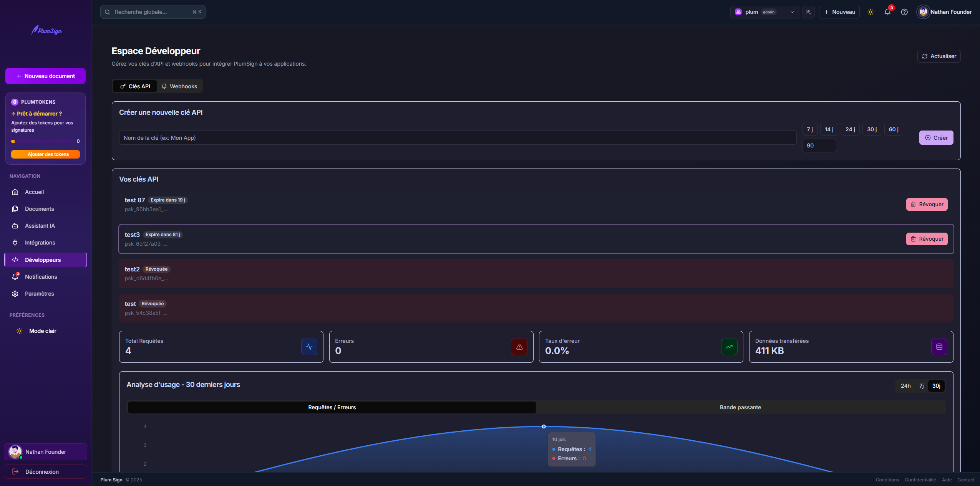Click Actualiser refresh button

click(939, 56)
